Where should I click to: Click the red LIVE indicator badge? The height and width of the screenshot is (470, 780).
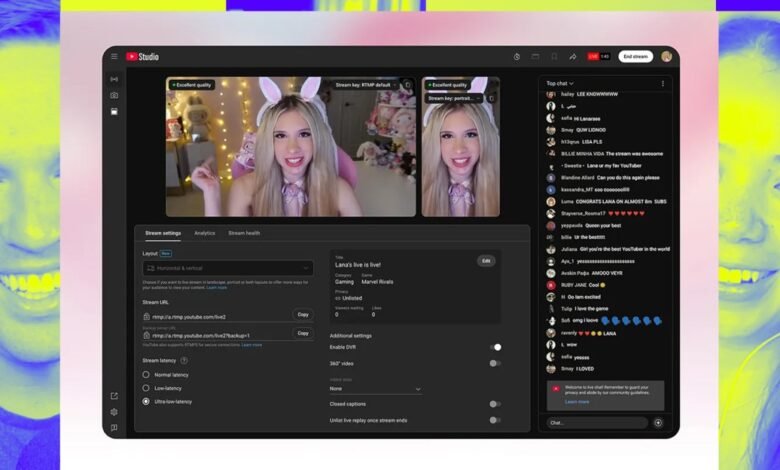(592, 57)
